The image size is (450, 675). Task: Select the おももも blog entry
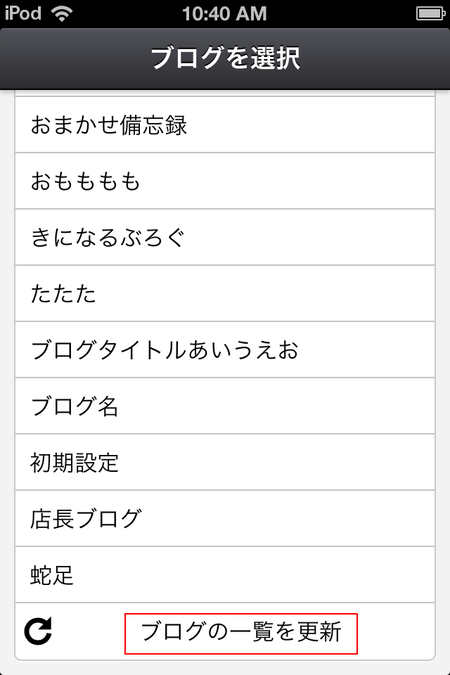coord(225,181)
